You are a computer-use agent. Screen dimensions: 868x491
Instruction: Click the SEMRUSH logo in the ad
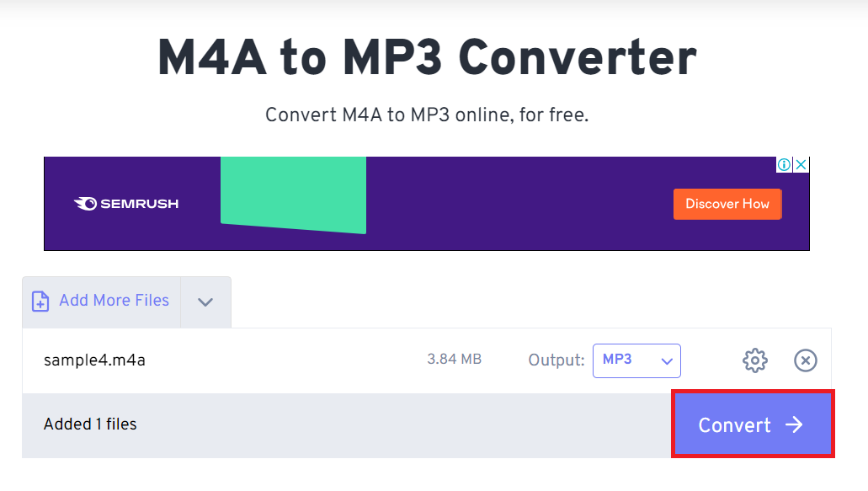pos(125,203)
